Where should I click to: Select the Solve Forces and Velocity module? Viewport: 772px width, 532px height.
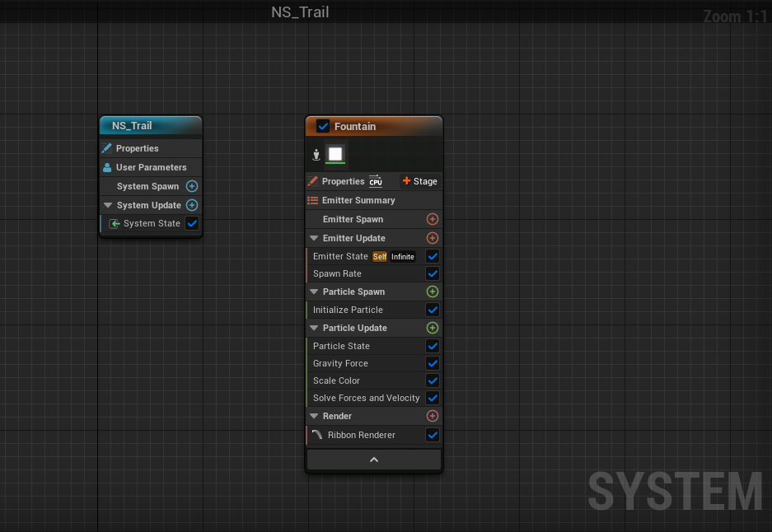tap(366, 398)
